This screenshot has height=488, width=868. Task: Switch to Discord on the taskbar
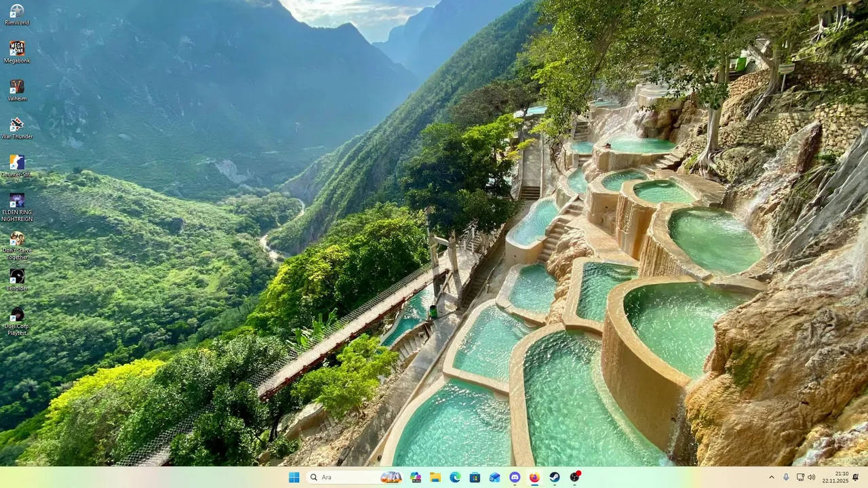515,477
